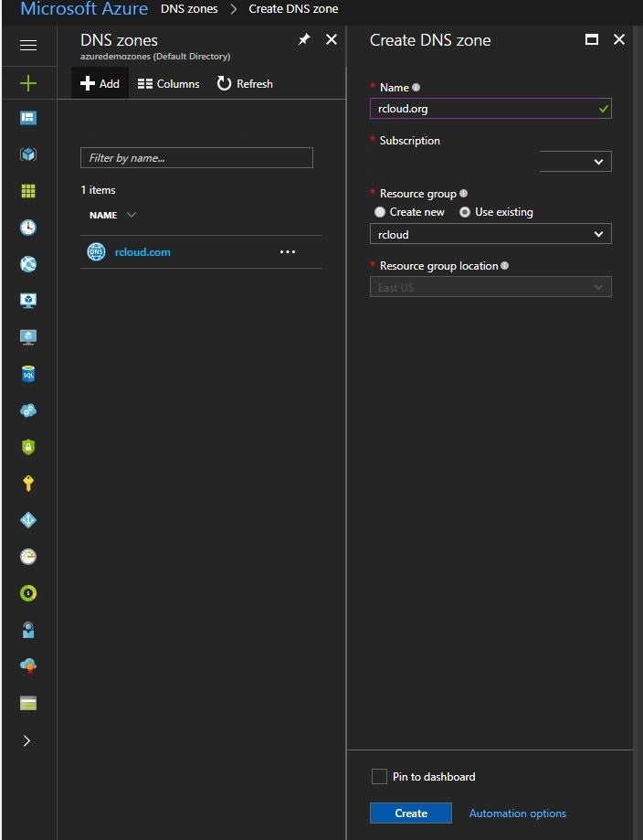The image size is (643, 840).
Task: Pin the DNS zones blade
Action: (x=304, y=39)
